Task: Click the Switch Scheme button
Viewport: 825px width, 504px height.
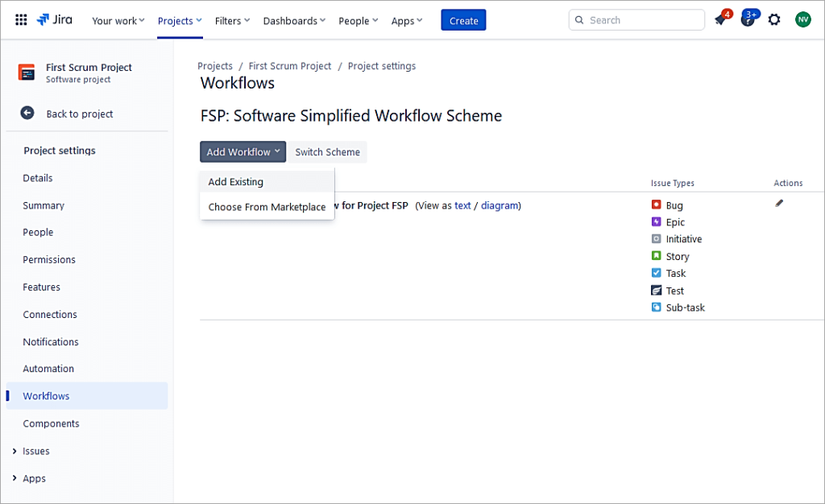Action: tap(327, 151)
